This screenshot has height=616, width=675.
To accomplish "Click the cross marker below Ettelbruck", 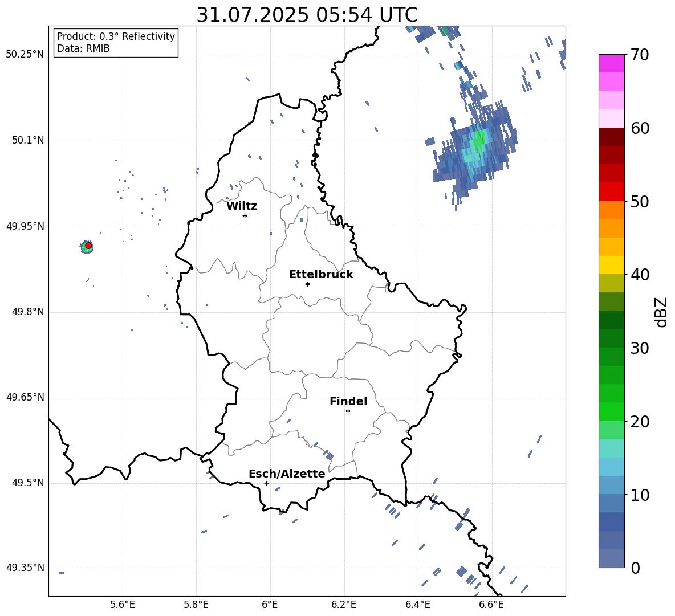I will tap(307, 284).
